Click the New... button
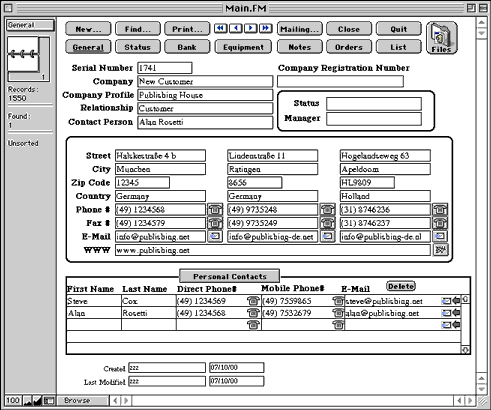The width and height of the screenshot is (491, 410). tap(88, 29)
